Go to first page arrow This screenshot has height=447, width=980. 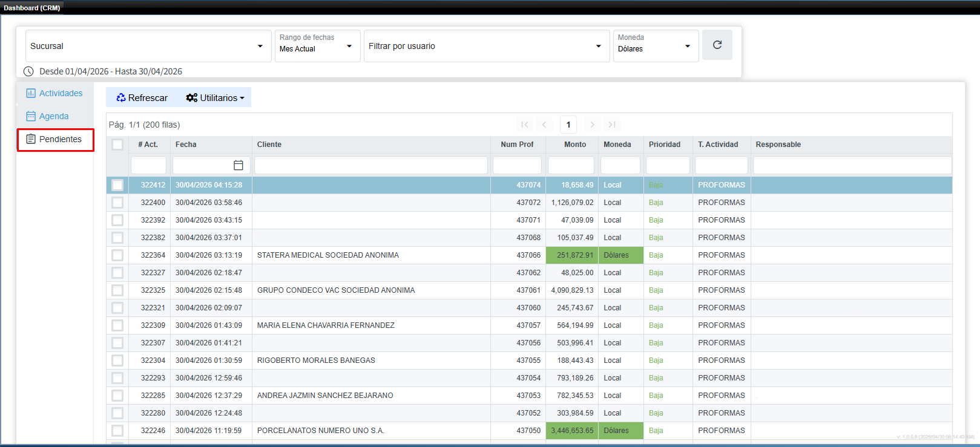click(x=525, y=125)
